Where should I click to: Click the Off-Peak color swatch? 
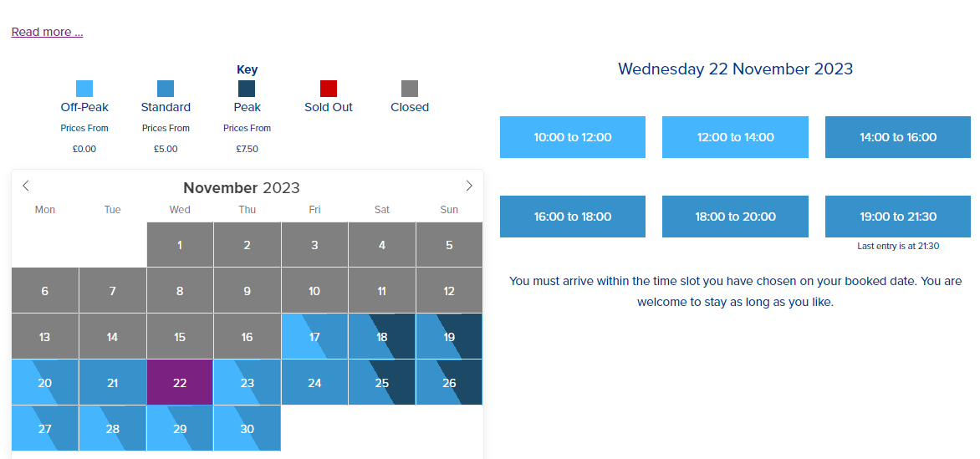tap(84, 89)
